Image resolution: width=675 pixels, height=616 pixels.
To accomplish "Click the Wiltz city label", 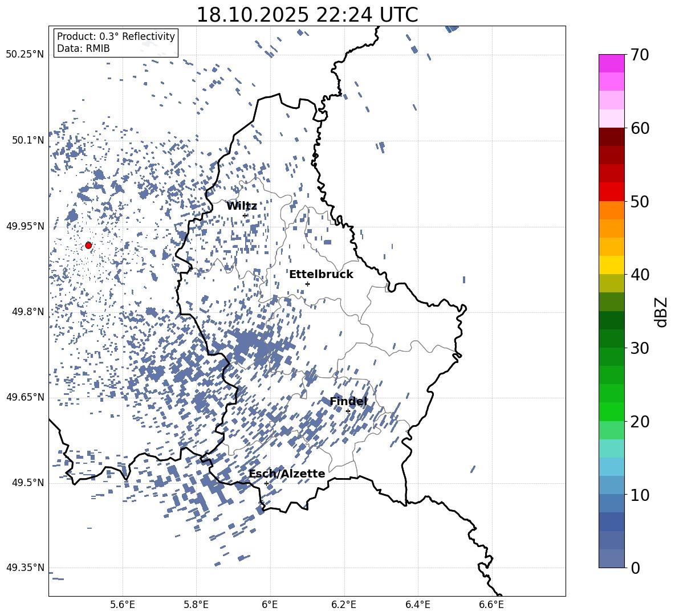I will click(x=242, y=206).
